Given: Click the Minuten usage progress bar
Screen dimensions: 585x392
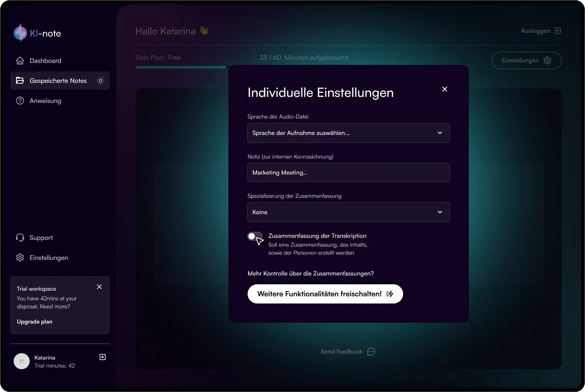Looking at the screenshot, I should (x=182, y=67).
